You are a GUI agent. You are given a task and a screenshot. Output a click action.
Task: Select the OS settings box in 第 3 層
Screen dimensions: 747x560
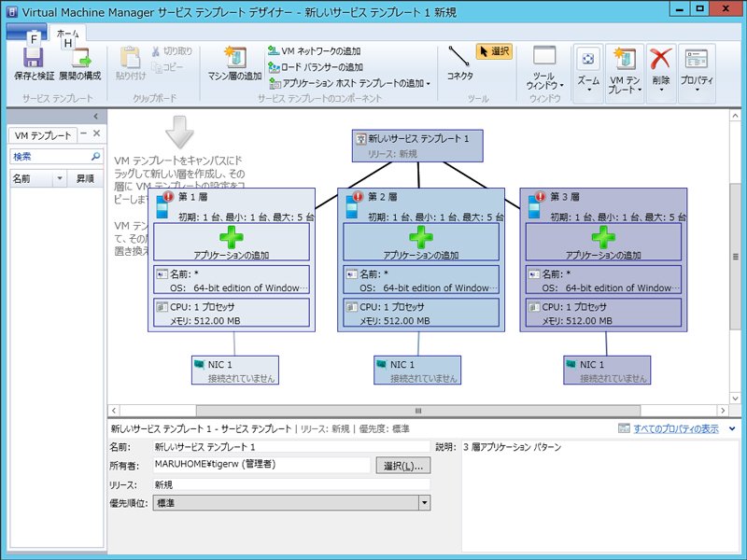(x=603, y=280)
